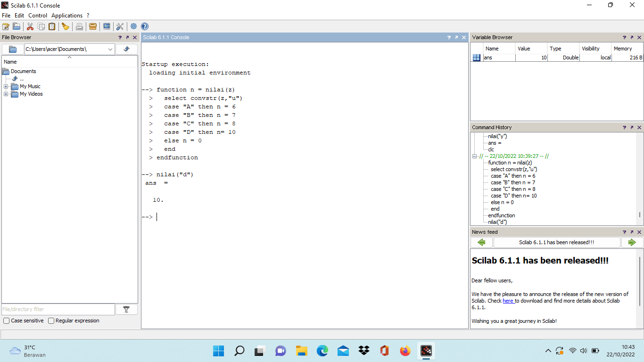Select nilai("d") in Command History
The image size is (644, 362).
(x=497, y=222)
